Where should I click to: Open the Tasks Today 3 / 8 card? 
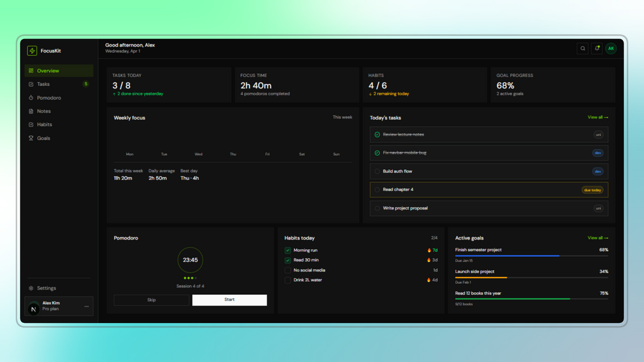(169, 85)
